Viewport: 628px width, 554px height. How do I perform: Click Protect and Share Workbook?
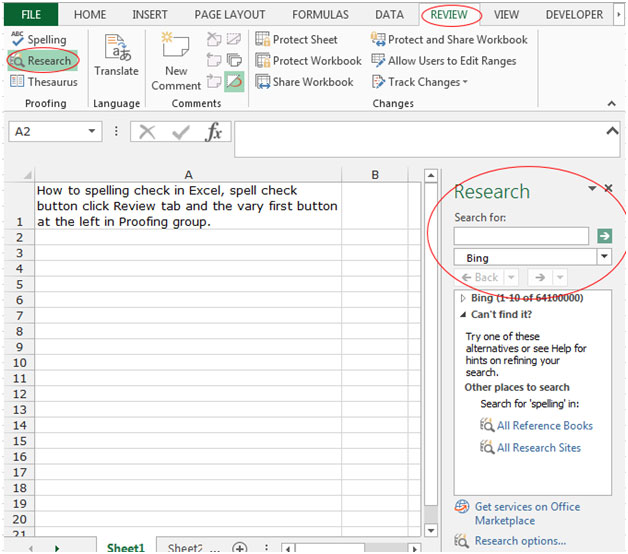pos(449,40)
